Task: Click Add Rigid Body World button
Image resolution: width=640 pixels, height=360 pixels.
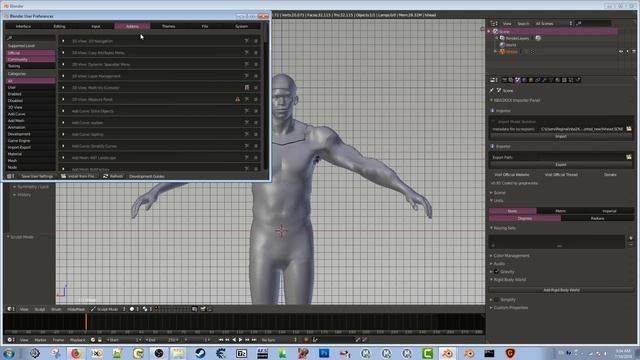Action: point(561,290)
